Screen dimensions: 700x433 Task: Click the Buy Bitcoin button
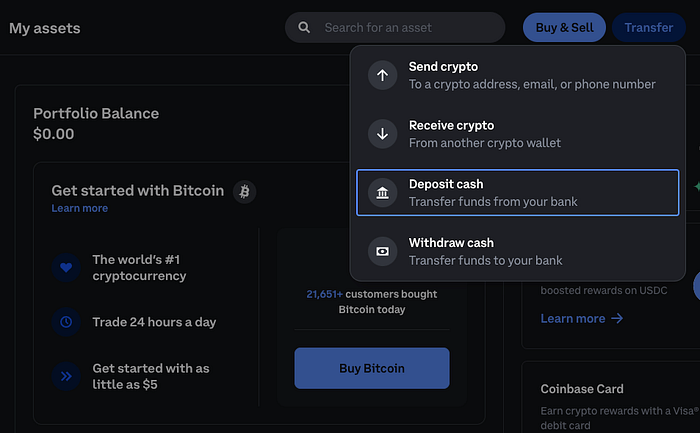(372, 368)
